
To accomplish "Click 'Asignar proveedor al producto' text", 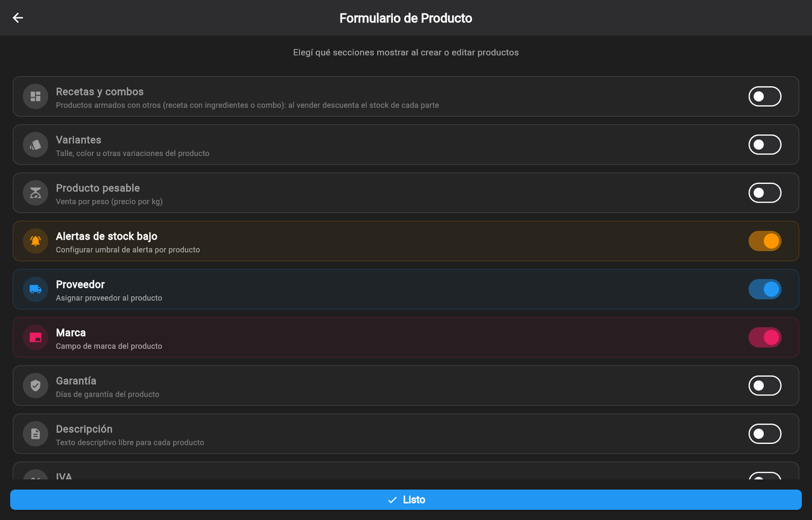I will (109, 298).
